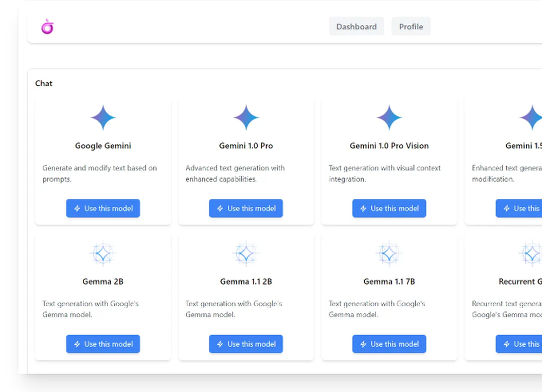This screenshot has height=392, width=542.
Task: Click the "Google Gemini" card title
Action: click(103, 146)
